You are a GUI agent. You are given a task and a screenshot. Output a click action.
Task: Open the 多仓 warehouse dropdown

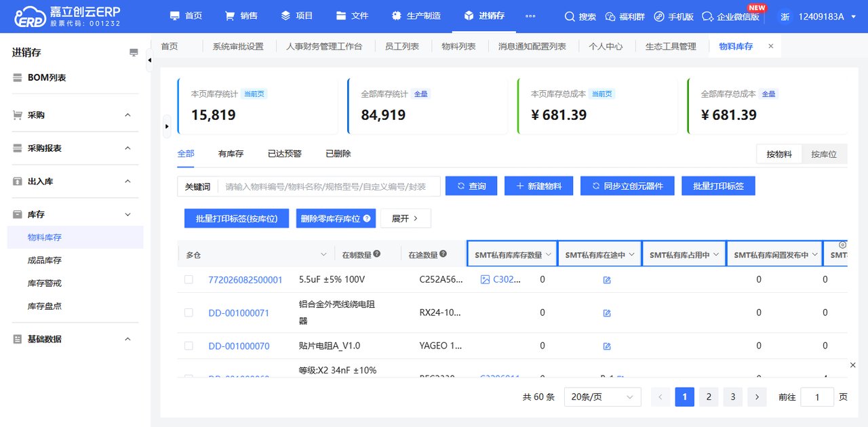[x=256, y=255]
